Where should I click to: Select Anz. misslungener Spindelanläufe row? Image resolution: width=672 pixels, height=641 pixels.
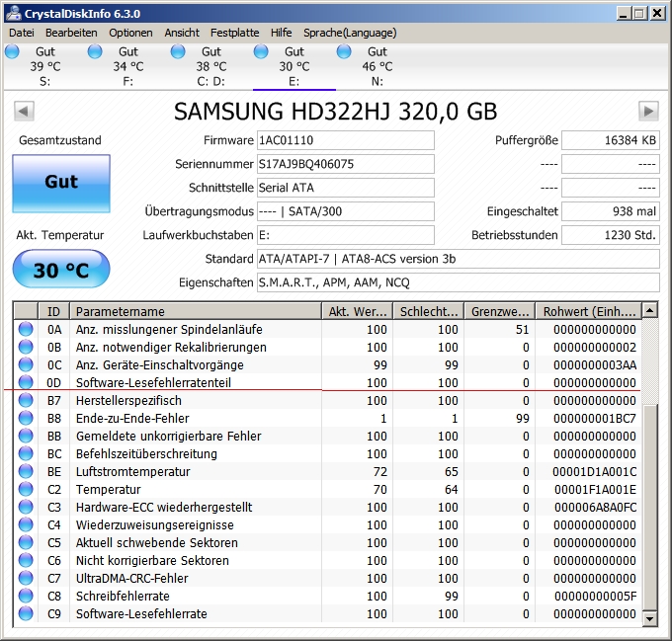click(327, 329)
